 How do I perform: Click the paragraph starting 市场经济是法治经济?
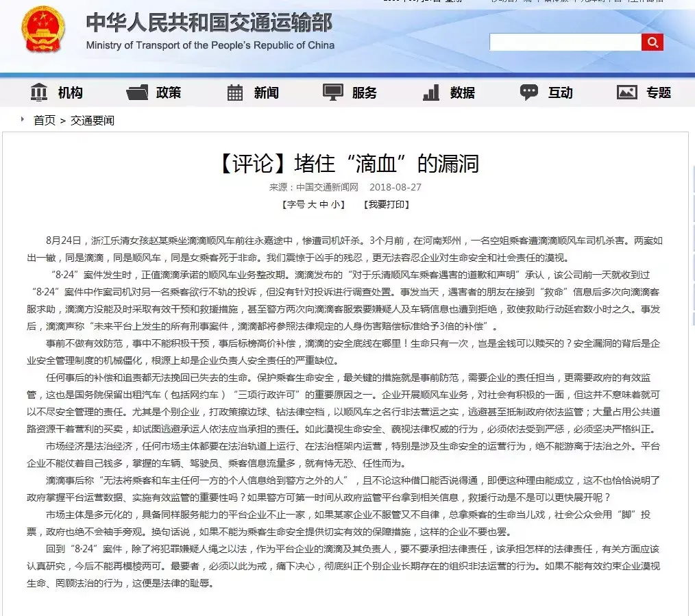click(343, 455)
